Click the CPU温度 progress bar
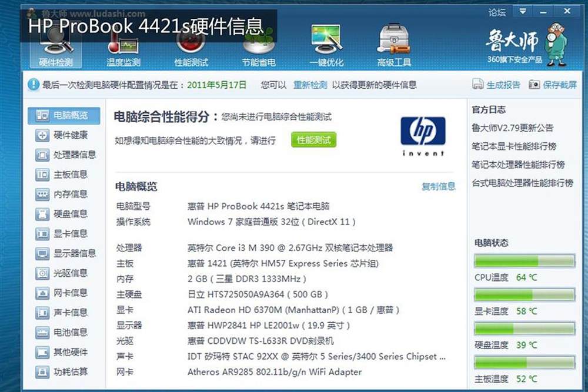The width and height of the screenshot is (588, 392). pos(524,261)
